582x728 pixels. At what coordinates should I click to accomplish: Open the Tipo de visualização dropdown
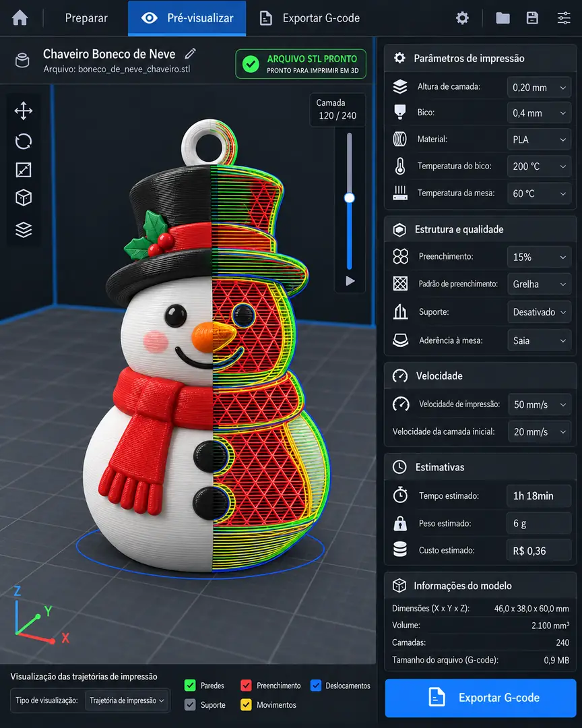127,700
